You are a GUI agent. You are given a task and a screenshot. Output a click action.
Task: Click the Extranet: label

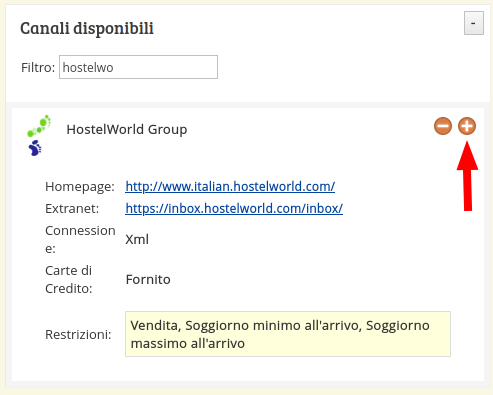(x=72, y=208)
